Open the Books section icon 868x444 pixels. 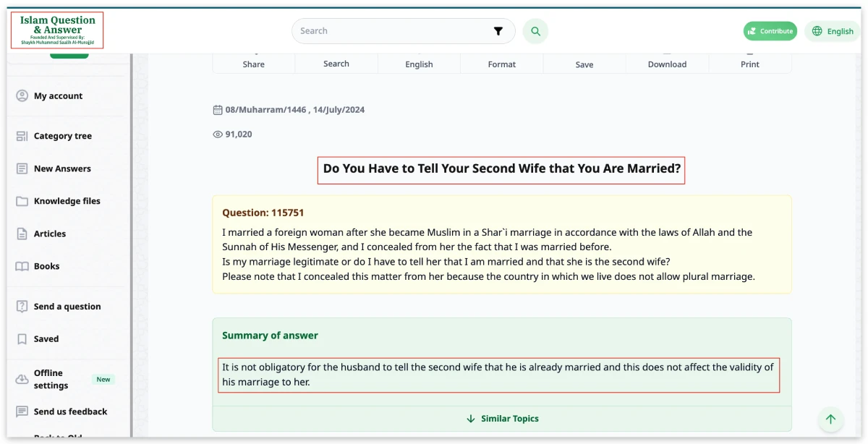(x=22, y=266)
